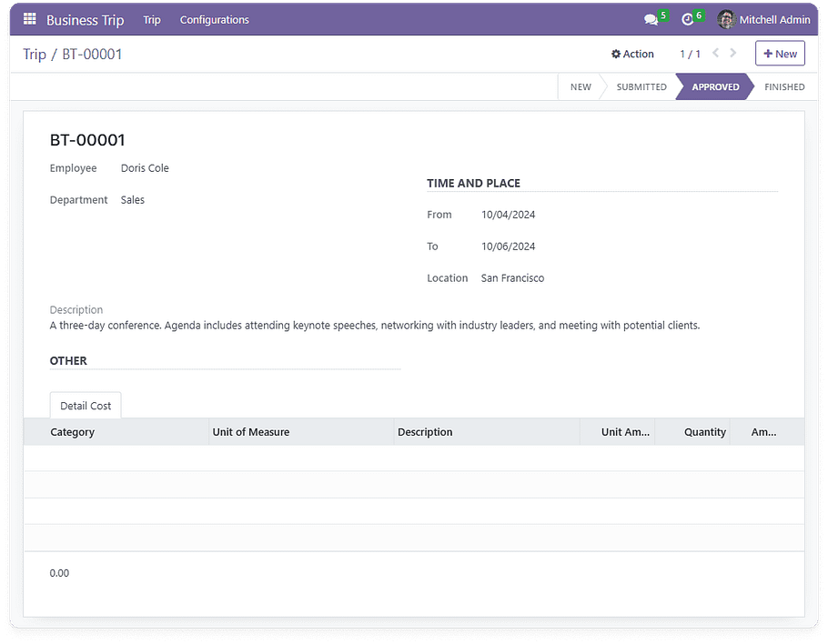Go to next record arrow
Screen dimensions: 828x644
point(734,54)
